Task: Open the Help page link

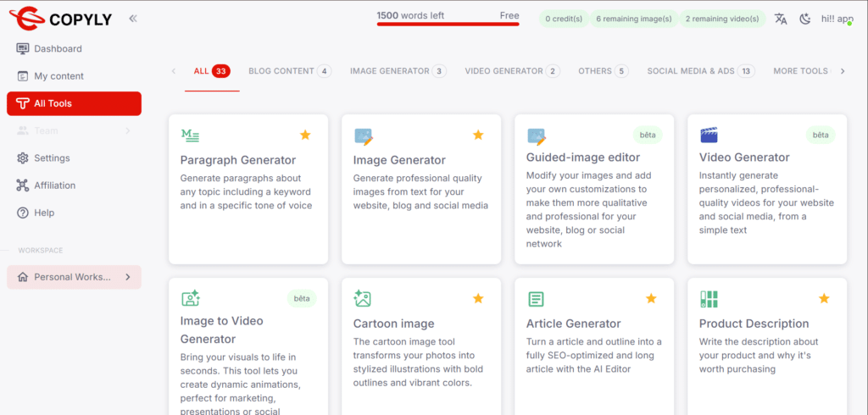Action: click(44, 213)
